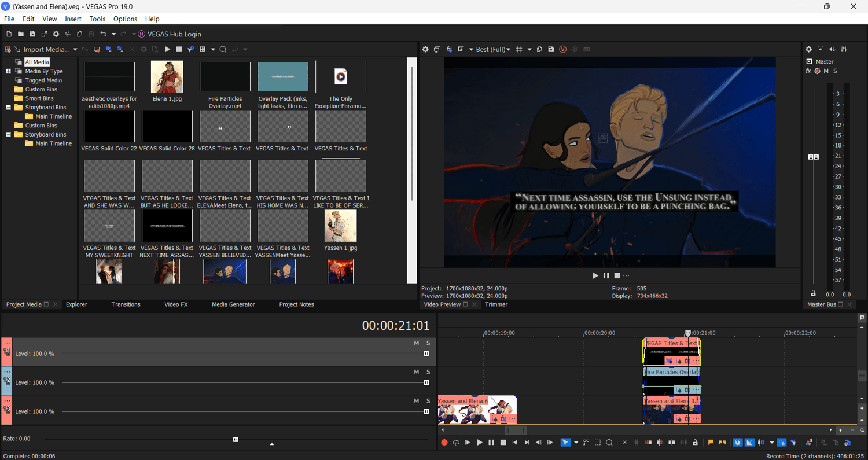The image size is (868, 460).
Task: Search media bins with the magnifier icon
Action: (x=223, y=50)
